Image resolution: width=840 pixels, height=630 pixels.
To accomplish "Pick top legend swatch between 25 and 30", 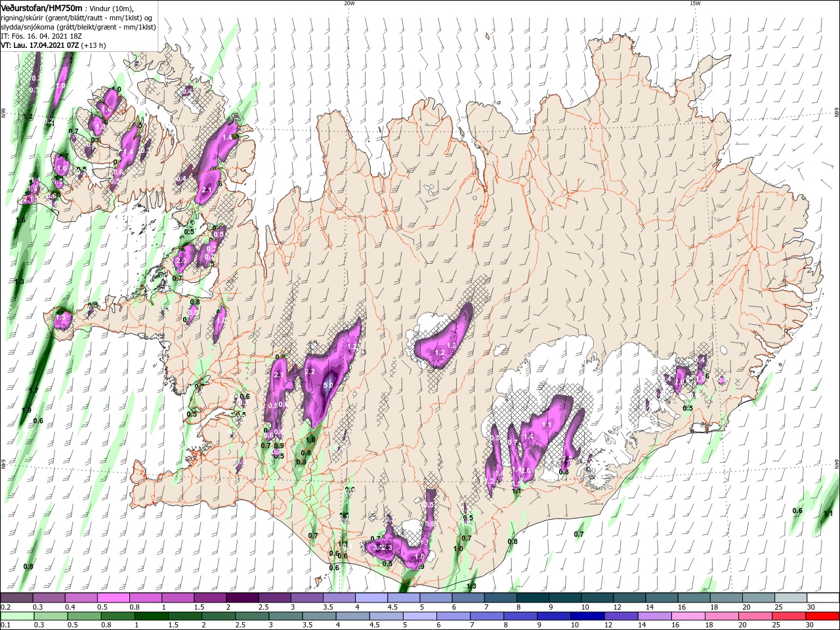I will 791,597.
